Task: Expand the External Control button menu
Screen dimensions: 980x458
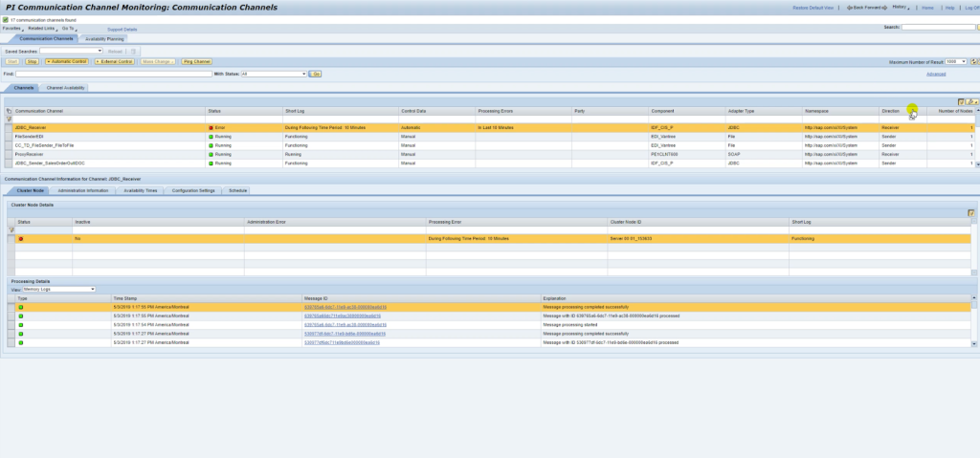Action: tap(115, 62)
